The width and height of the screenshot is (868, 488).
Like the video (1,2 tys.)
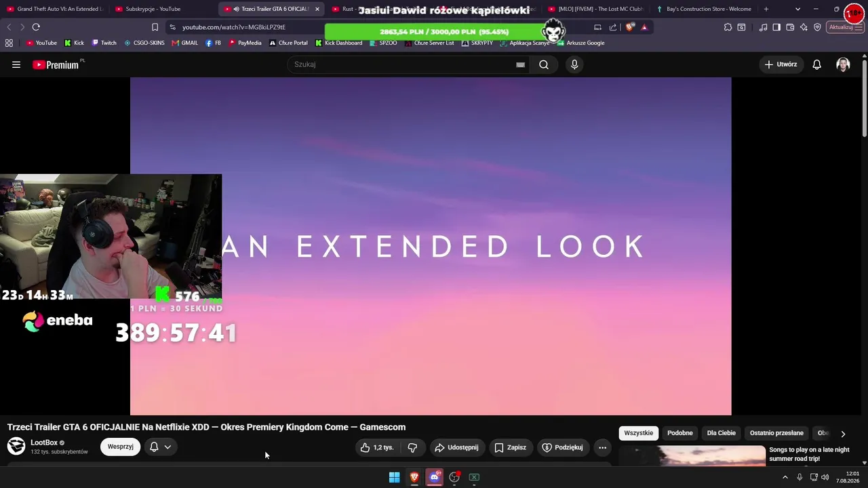click(377, 447)
